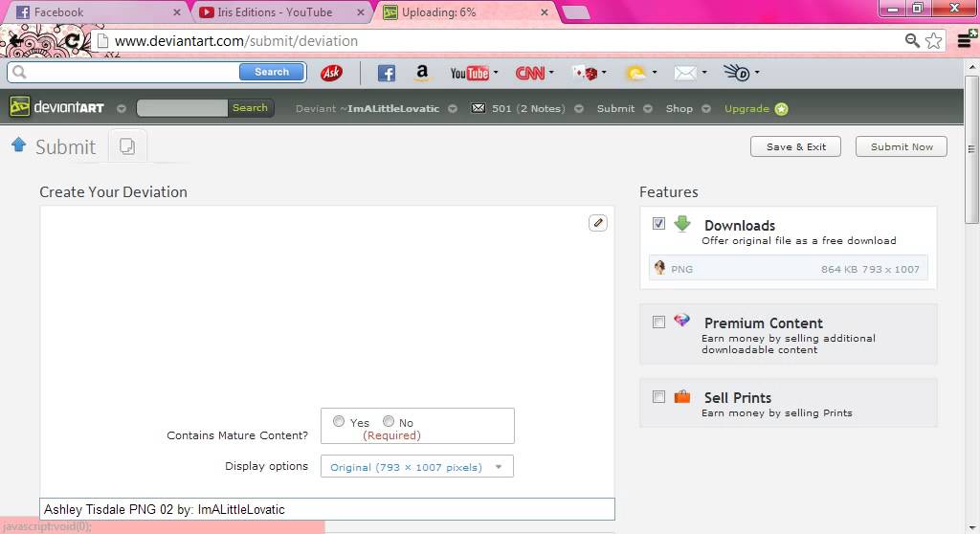Expand the weather toolbar dropdown arrow
The width and height of the screenshot is (980, 534).
[655, 73]
